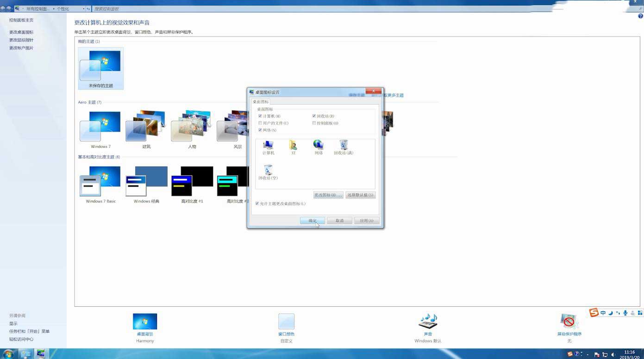Open the pinned Explorer taskbar icon
644x359 pixels.
[25, 354]
